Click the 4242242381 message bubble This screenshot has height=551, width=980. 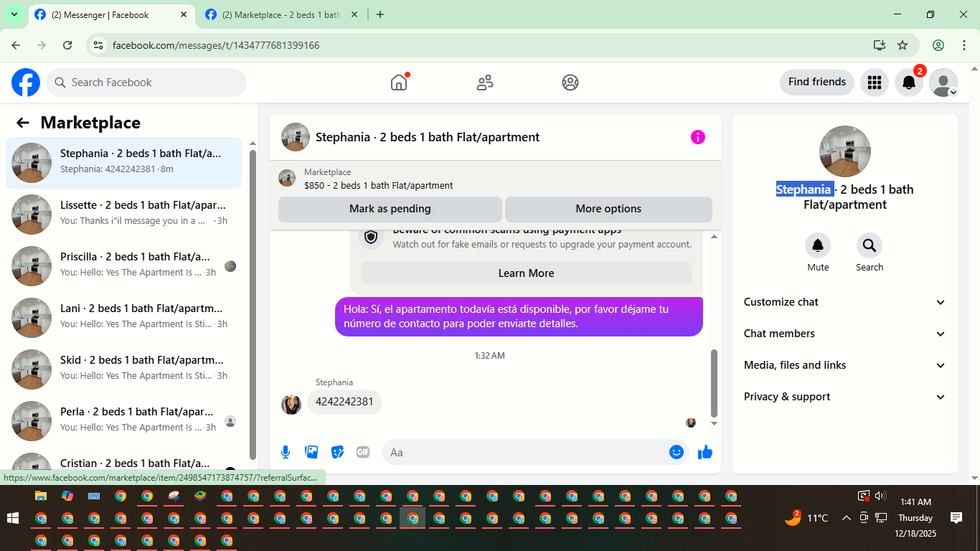(x=344, y=402)
